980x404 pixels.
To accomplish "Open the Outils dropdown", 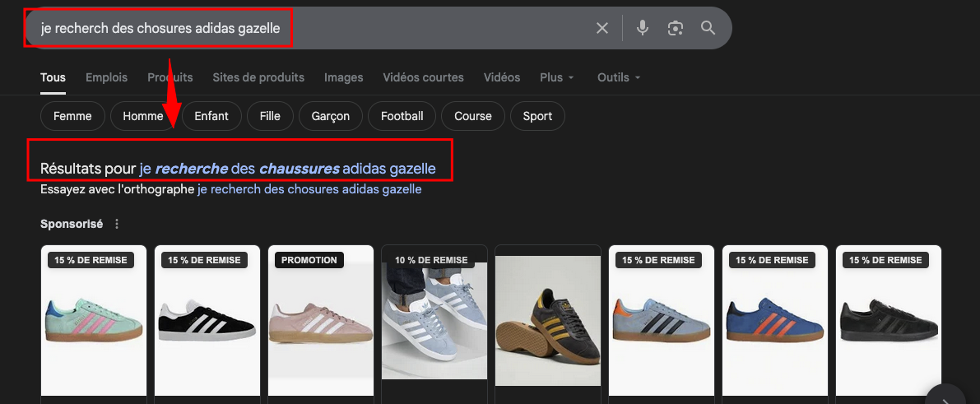I will pyautogui.click(x=618, y=77).
